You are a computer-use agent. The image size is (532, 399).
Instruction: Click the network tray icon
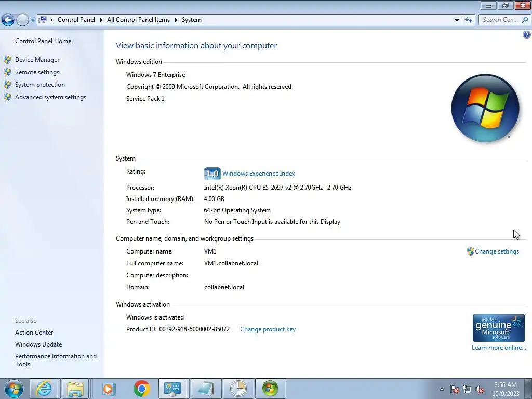click(467, 389)
